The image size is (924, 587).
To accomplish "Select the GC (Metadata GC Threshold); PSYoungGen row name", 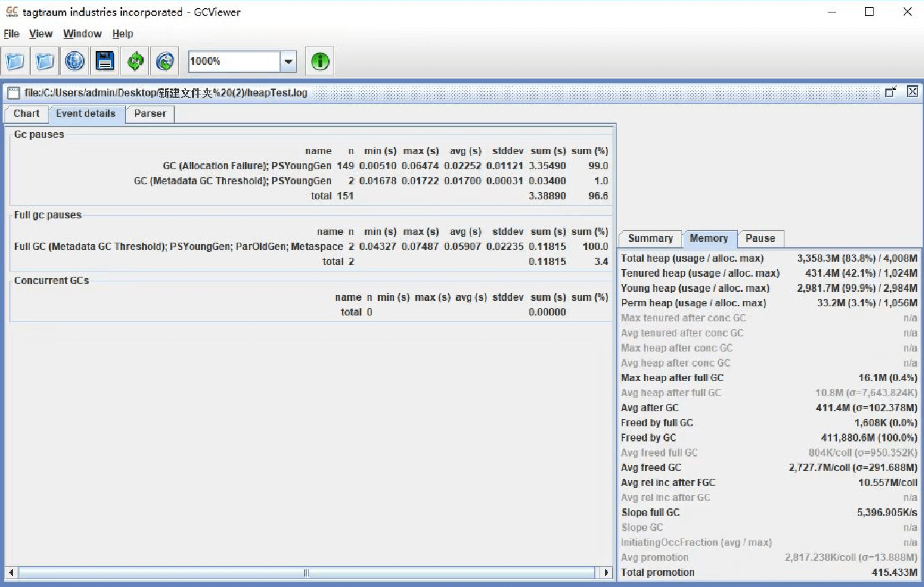I will (233, 181).
